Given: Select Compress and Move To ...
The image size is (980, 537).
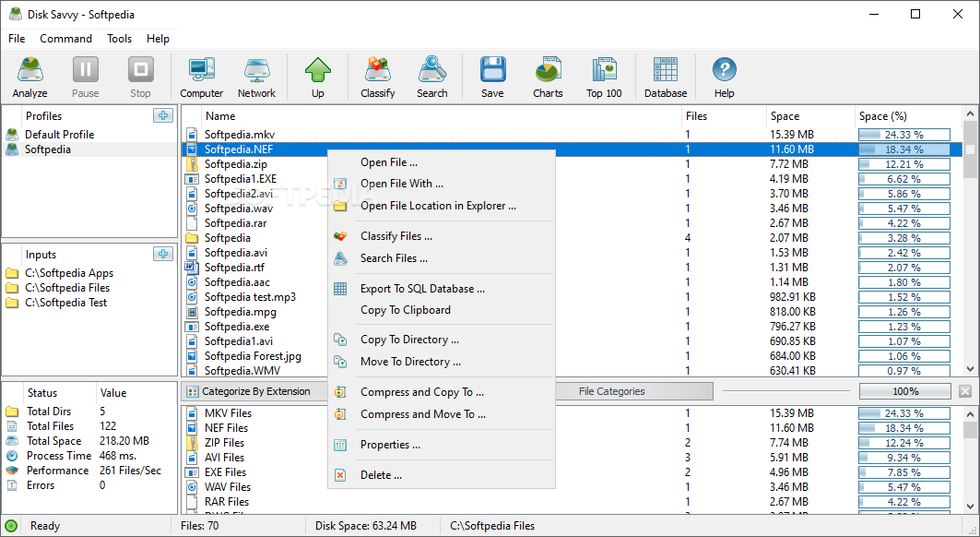Looking at the screenshot, I should pos(423,413).
